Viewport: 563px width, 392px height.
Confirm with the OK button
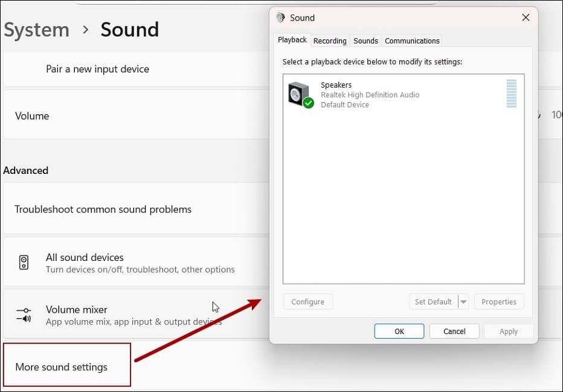[x=399, y=331]
